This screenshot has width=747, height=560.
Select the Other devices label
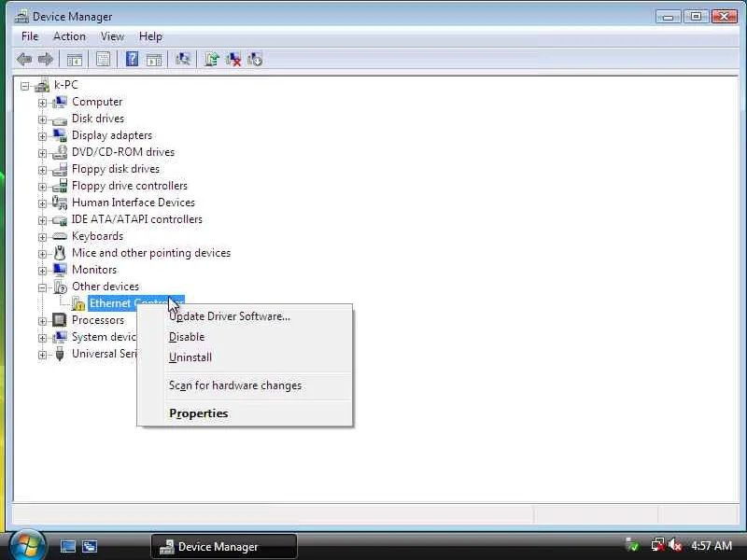tap(106, 287)
